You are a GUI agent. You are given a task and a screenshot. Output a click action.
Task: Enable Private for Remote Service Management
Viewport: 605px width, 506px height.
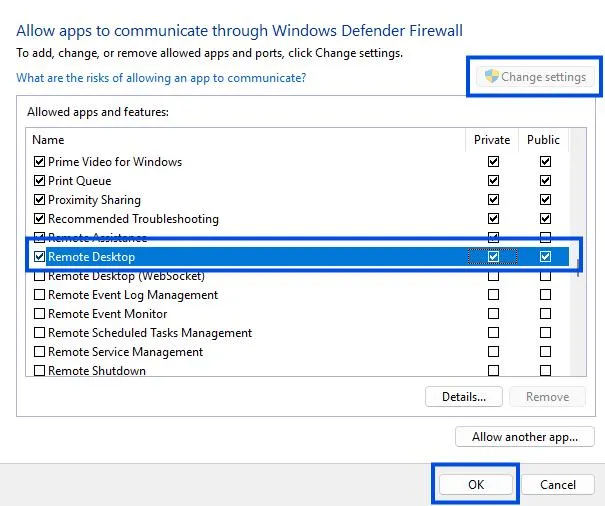pyautogui.click(x=493, y=352)
